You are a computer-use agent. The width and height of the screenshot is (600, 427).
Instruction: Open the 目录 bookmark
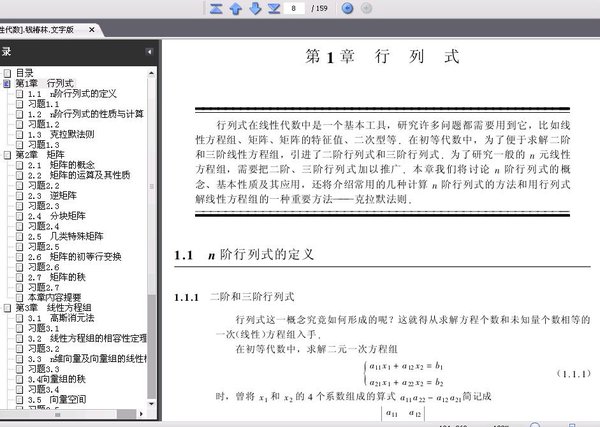point(24,73)
